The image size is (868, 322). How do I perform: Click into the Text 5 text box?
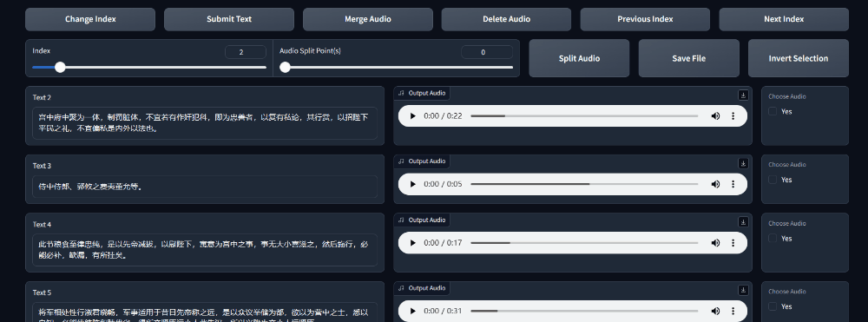pos(205,312)
